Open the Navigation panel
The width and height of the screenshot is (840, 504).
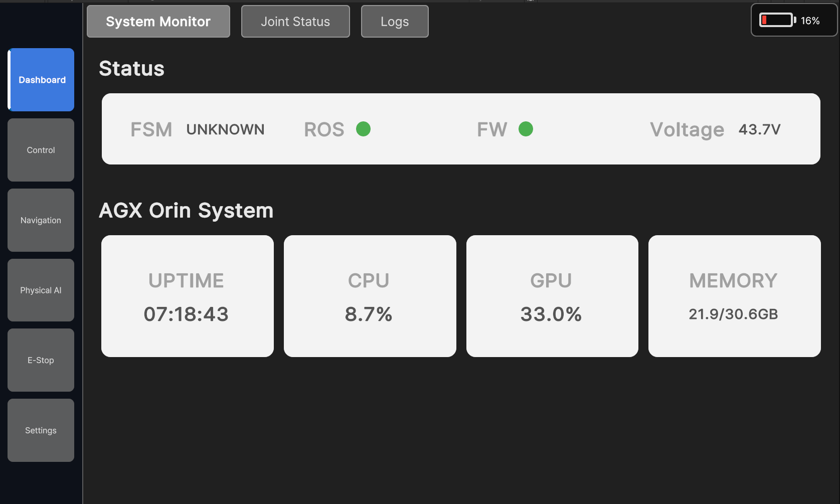pyautogui.click(x=41, y=220)
